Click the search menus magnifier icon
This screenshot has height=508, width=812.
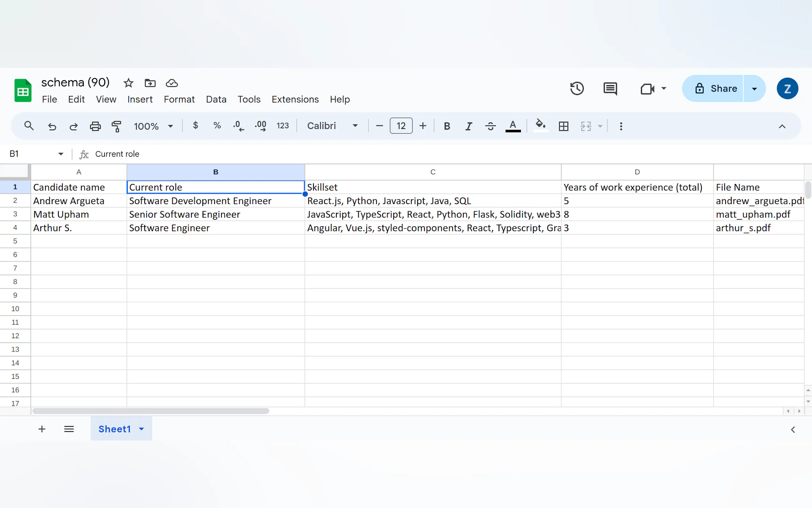[x=29, y=126]
